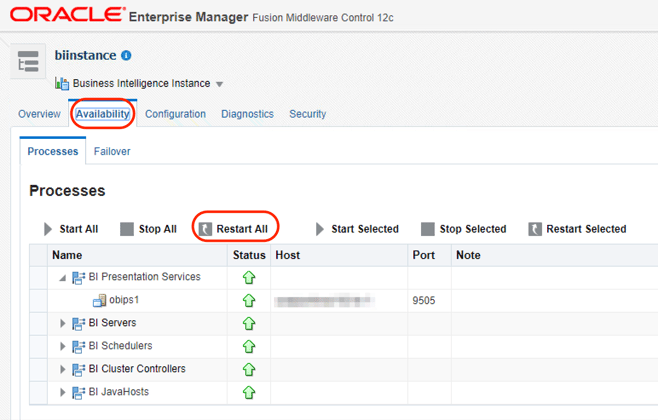Switch to the Failover sub-tab
Image resolution: width=658 pixels, height=420 pixels.
112,151
